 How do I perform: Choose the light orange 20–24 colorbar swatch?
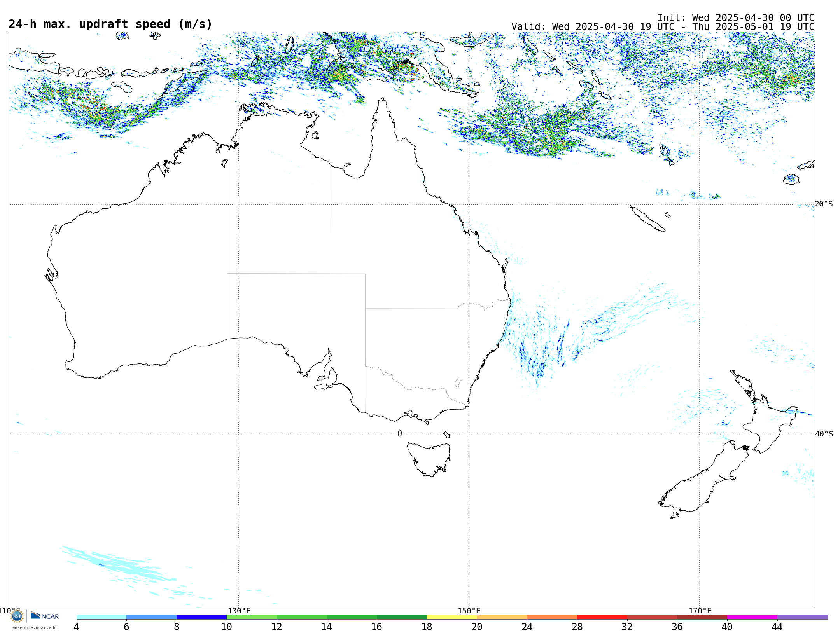[502, 617]
